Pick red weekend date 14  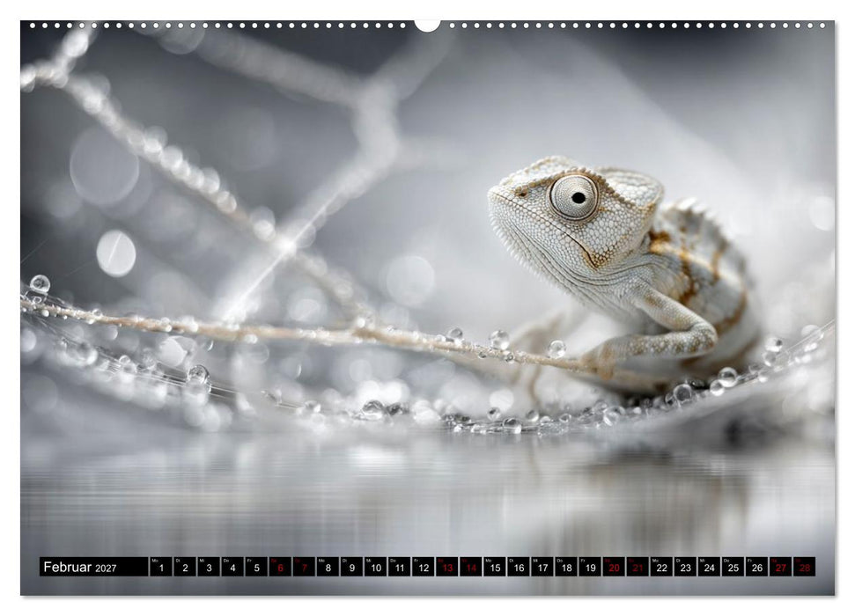[x=471, y=567]
